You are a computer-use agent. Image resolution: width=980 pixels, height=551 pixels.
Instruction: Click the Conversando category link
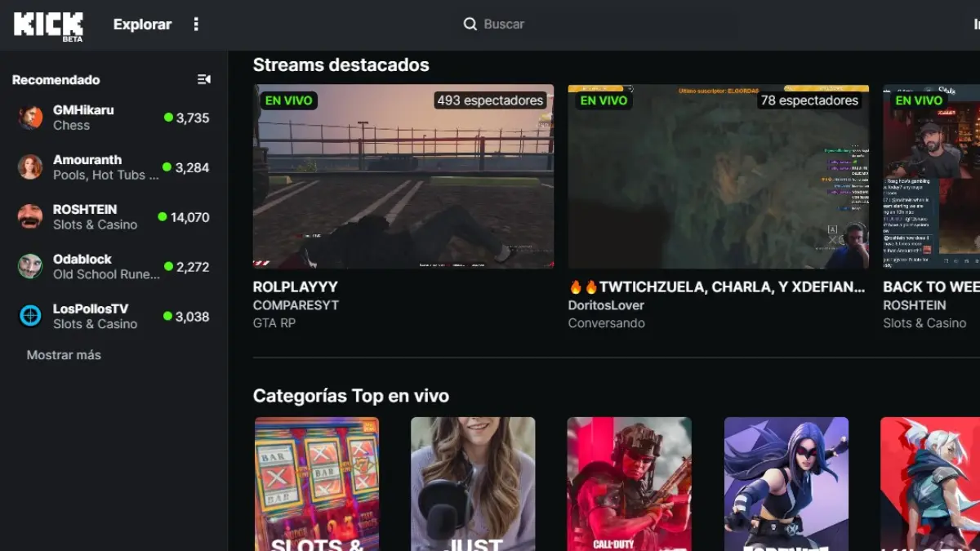click(607, 323)
